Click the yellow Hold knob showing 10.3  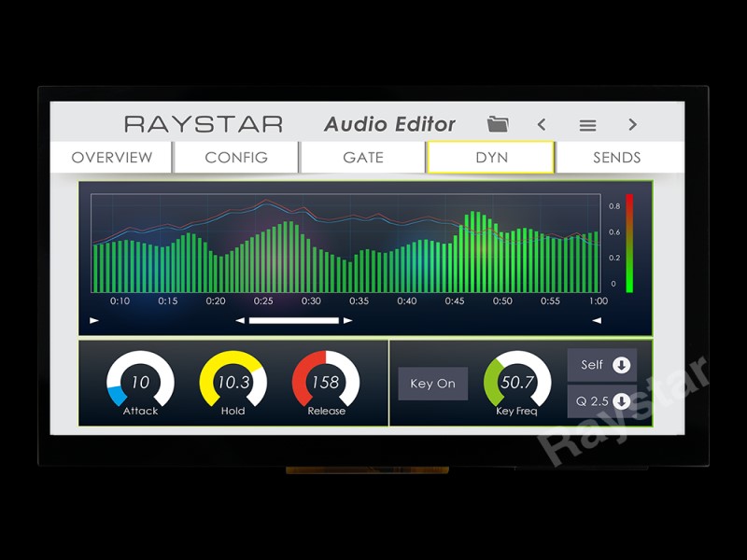pyautogui.click(x=233, y=383)
